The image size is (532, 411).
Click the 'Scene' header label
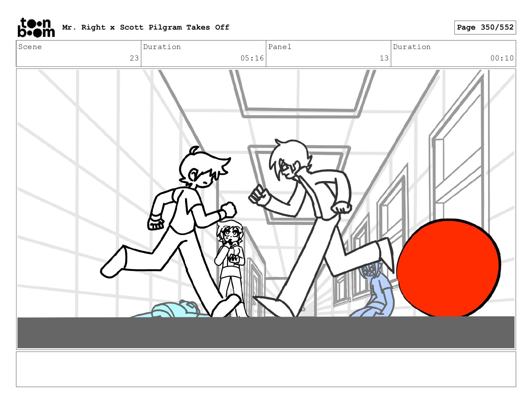tap(30, 47)
